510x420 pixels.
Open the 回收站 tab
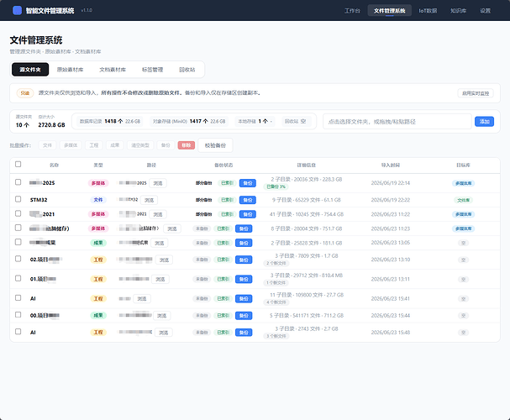click(187, 70)
